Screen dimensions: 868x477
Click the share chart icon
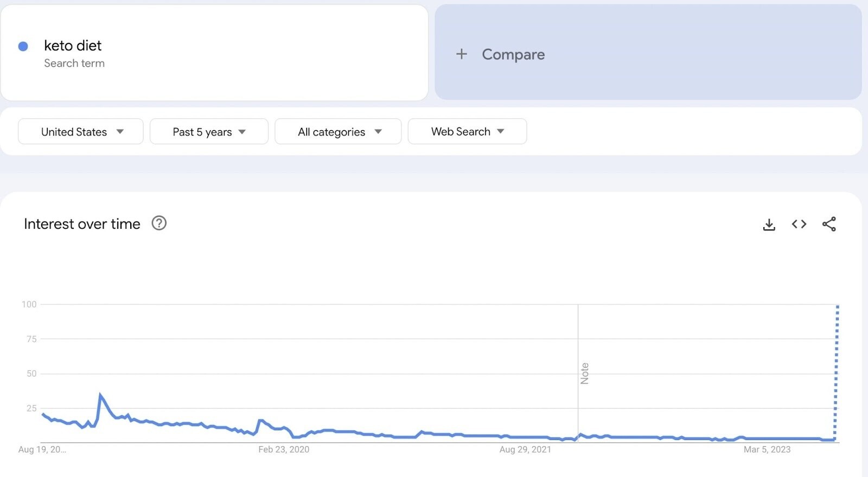click(829, 224)
